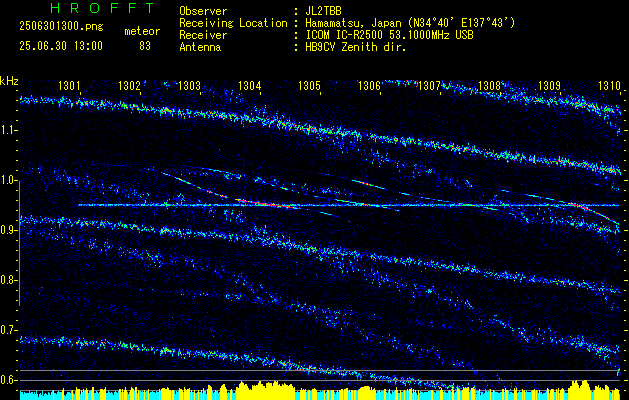Click the 1307 time marker
This screenshot has height=400, width=629.
point(430,85)
